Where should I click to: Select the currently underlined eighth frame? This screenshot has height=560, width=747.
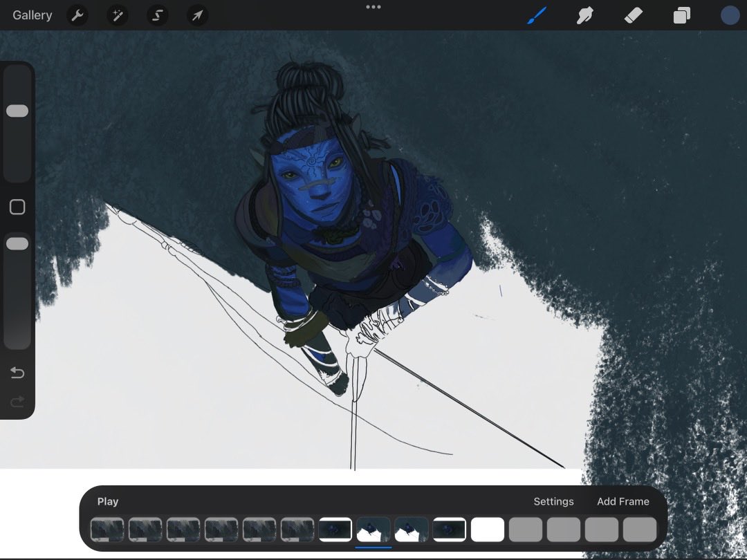(x=373, y=530)
